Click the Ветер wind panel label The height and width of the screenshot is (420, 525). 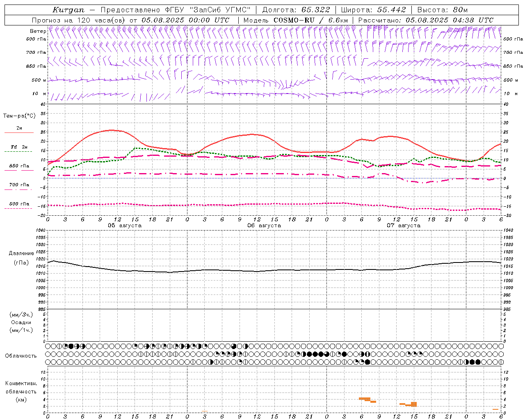coord(38,31)
